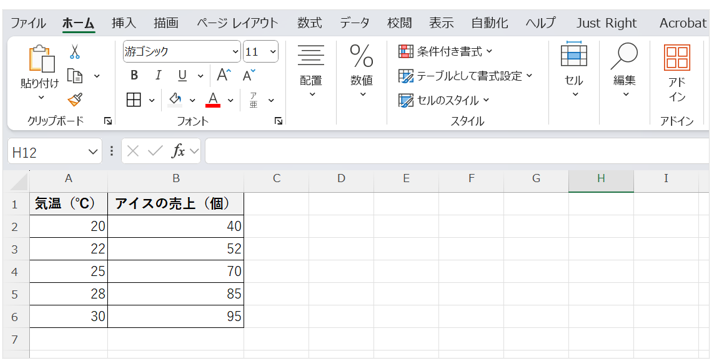Open the セル cells group
The height and width of the screenshot is (363, 716).
(x=574, y=70)
